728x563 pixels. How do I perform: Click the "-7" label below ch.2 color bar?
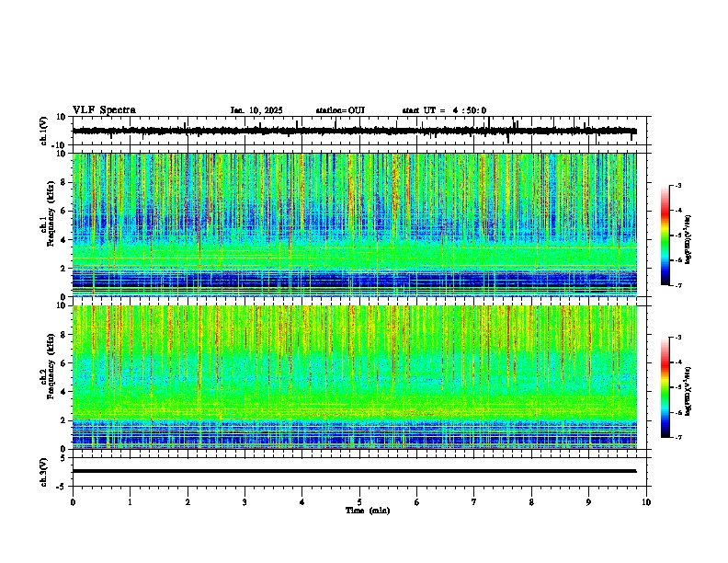coord(677,437)
